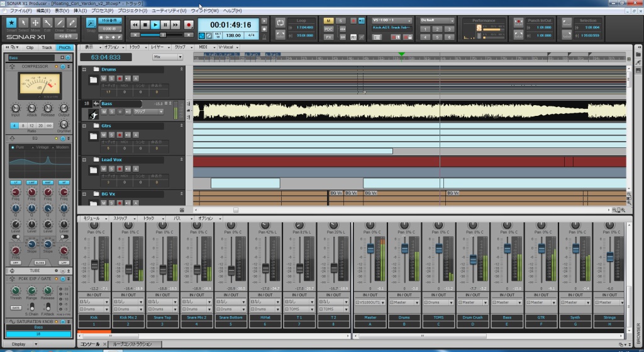Go to project start
The height and width of the screenshot is (352, 644).
tap(135, 35)
